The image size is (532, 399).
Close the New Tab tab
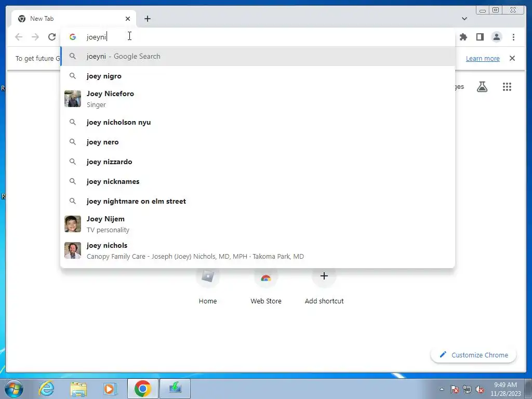point(128,19)
